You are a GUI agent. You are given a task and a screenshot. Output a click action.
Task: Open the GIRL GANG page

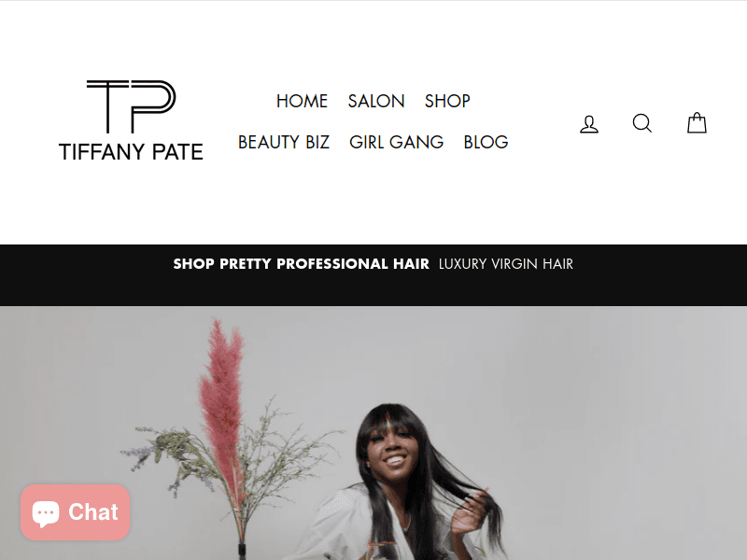tap(396, 142)
